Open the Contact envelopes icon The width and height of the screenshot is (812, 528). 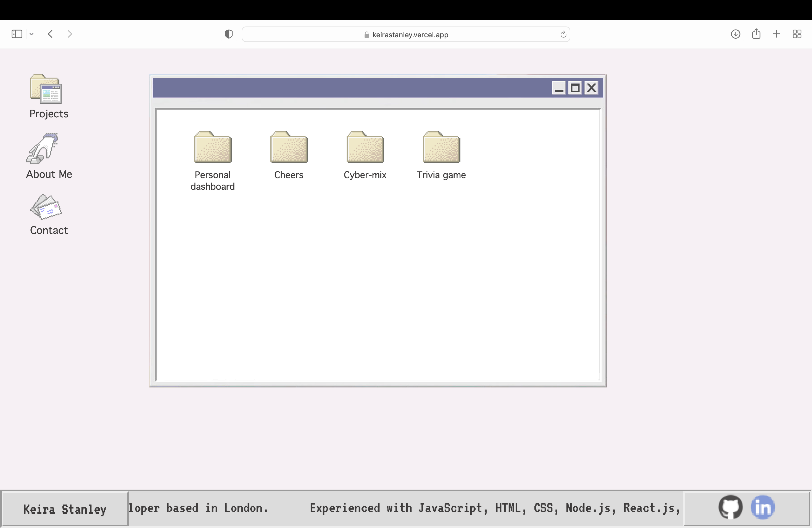46,207
